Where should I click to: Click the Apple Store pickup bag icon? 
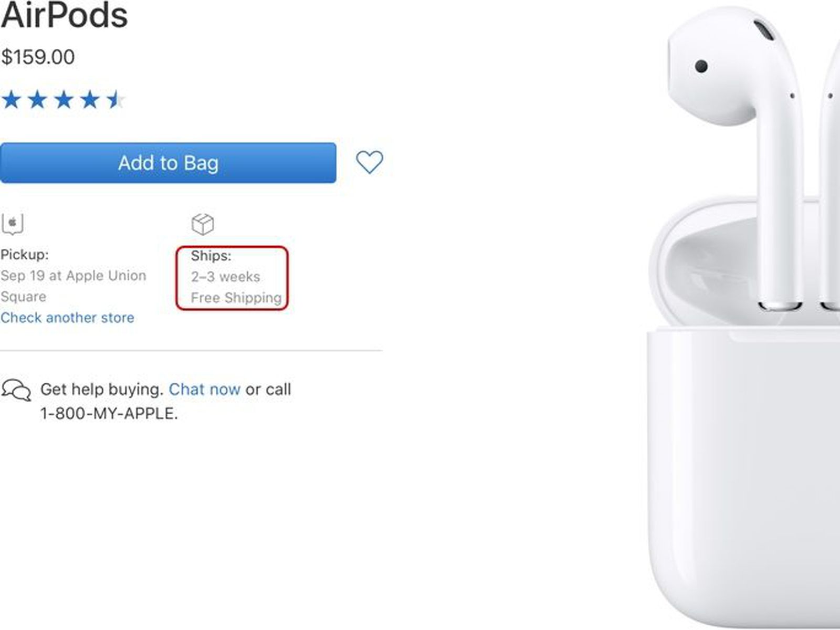12,224
